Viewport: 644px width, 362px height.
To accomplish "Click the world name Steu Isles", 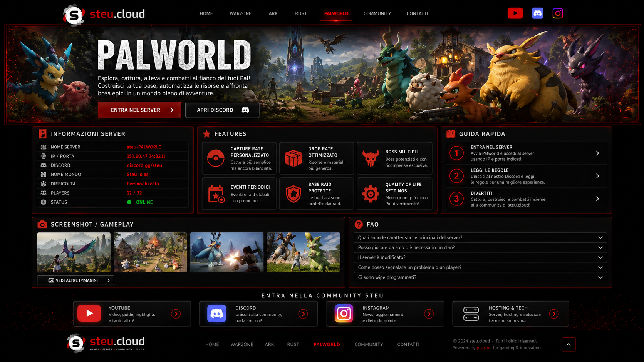I will point(138,175).
